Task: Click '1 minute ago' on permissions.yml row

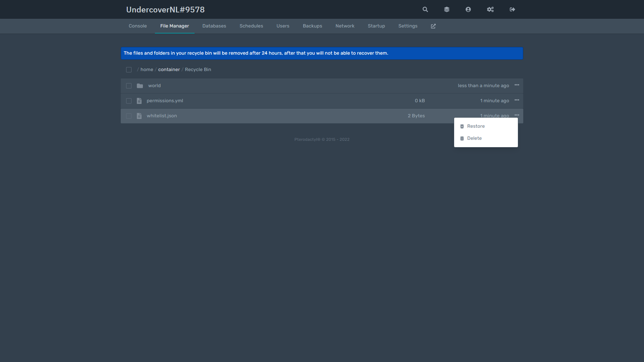Action: [495, 101]
